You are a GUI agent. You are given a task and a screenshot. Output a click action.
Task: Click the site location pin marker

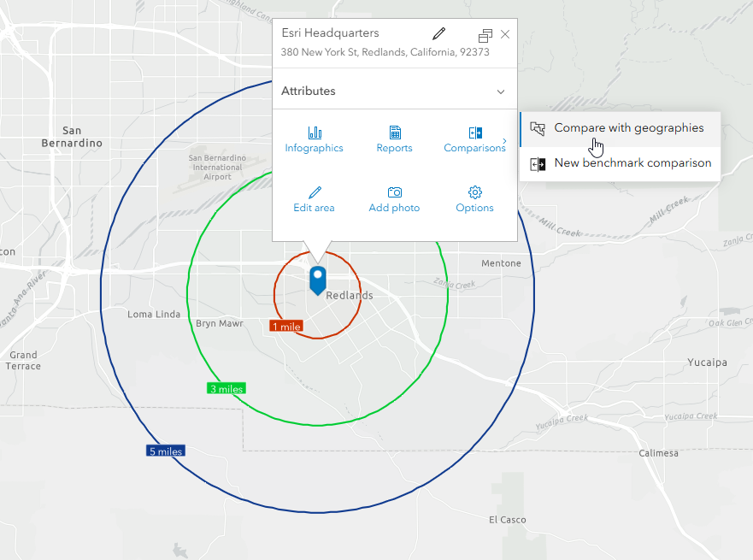[317, 280]
